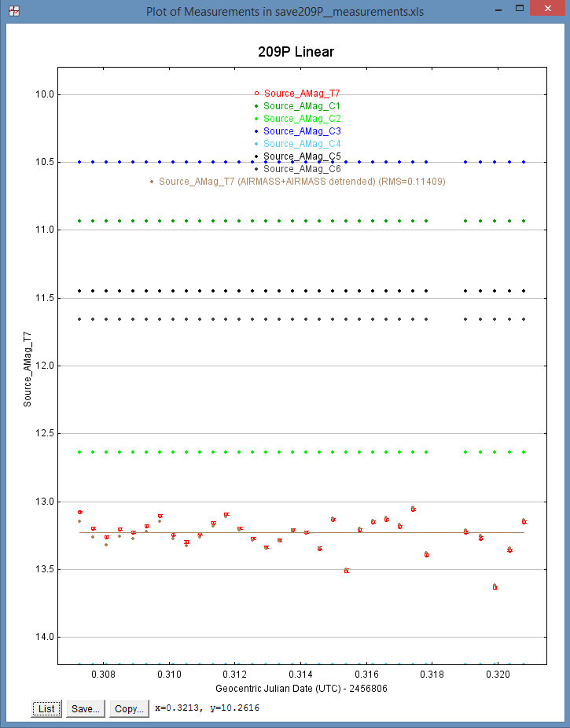
Task: Click the ImageJ window icon in title bar
Action: 13,11
